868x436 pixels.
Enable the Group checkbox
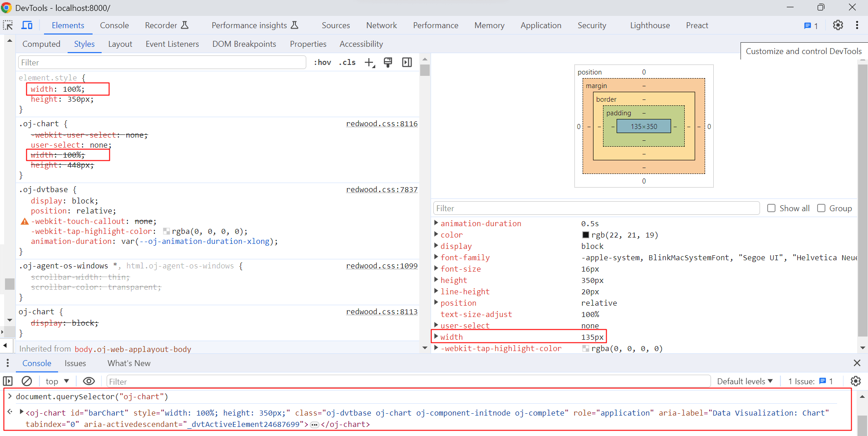click(x=821, y=208)
